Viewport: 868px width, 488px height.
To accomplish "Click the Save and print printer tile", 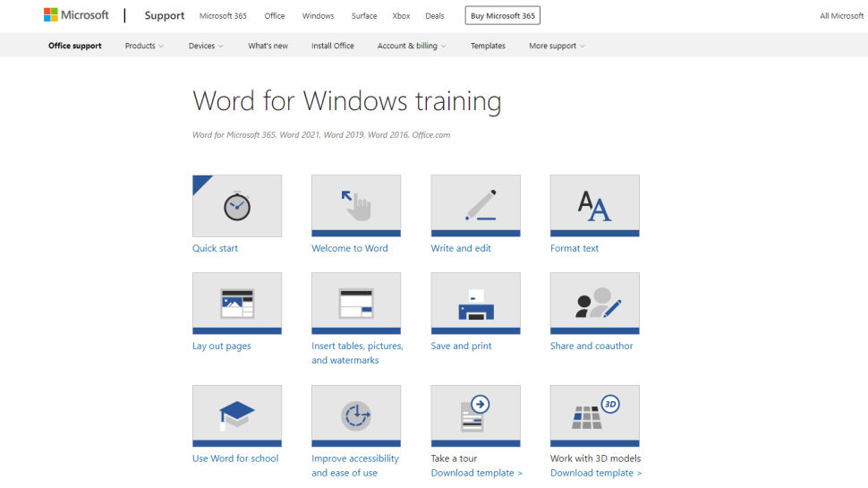I will point(475,303).
